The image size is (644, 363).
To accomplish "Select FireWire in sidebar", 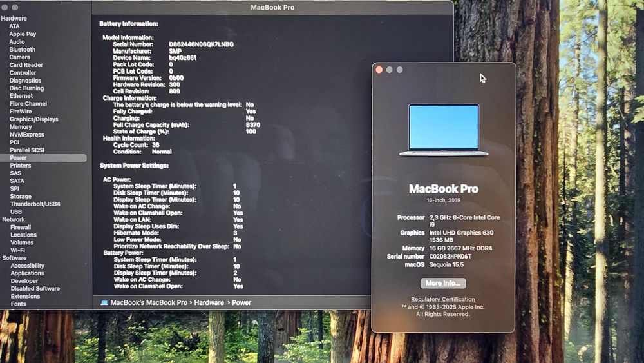I will pos(21,112).
